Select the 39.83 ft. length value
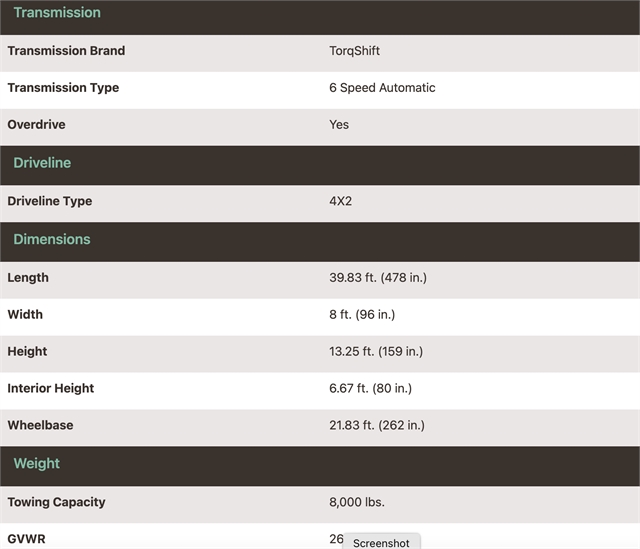This screenshot has height=549, width=640. (x=377, y=278)
